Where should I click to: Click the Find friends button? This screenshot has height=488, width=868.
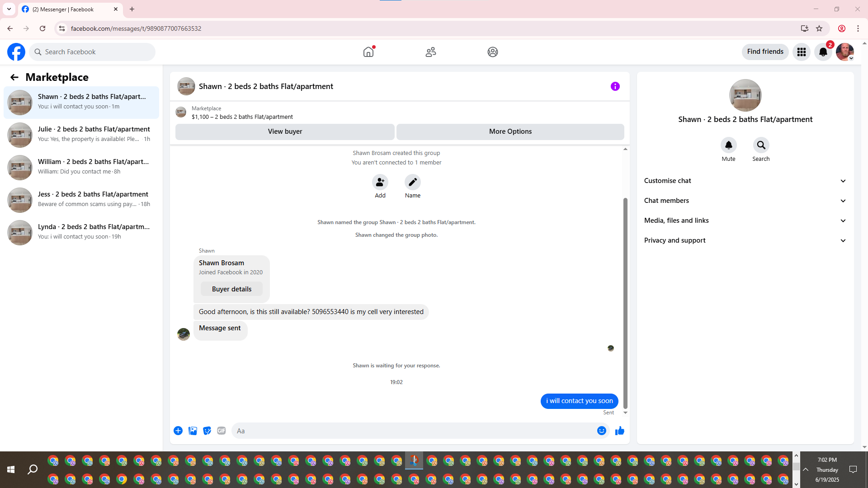click(765, 52)
